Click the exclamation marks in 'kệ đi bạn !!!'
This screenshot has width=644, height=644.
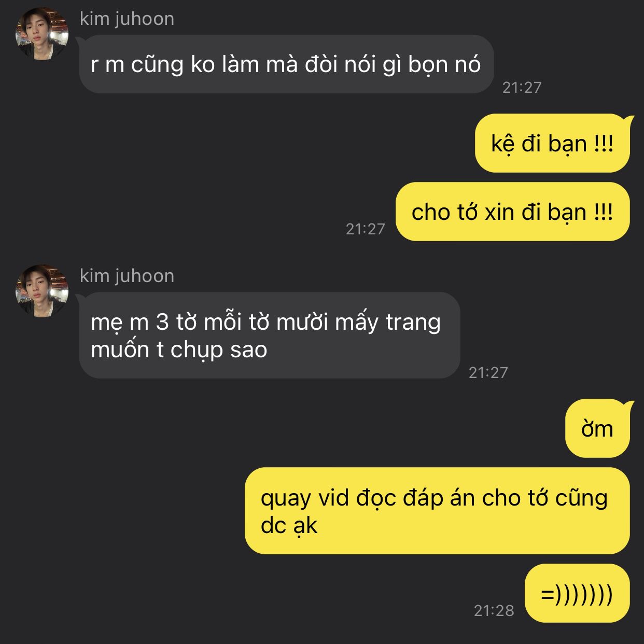click(604, 144)
